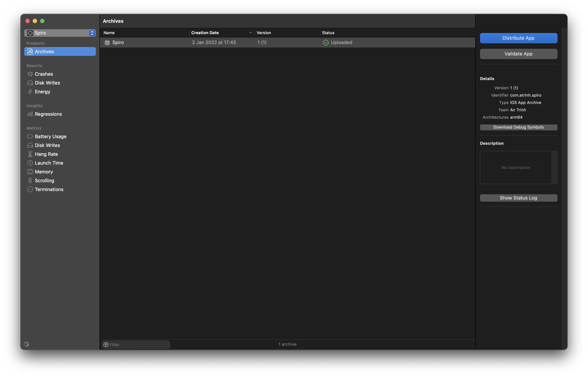Select the Archives product item
This screenshot has height=377, width=588.
tap(60, 51)
